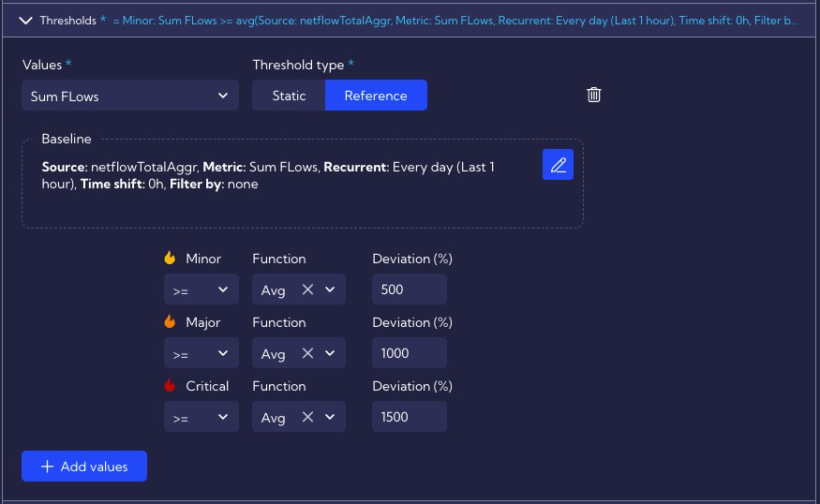Focus the Minor deviation 500 field
This screenshot has width=820, height=504.
410,289
